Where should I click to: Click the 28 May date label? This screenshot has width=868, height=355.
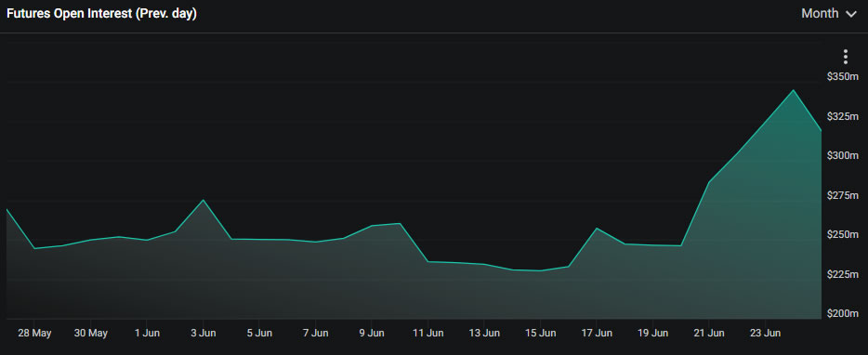[x=34, y=333]
